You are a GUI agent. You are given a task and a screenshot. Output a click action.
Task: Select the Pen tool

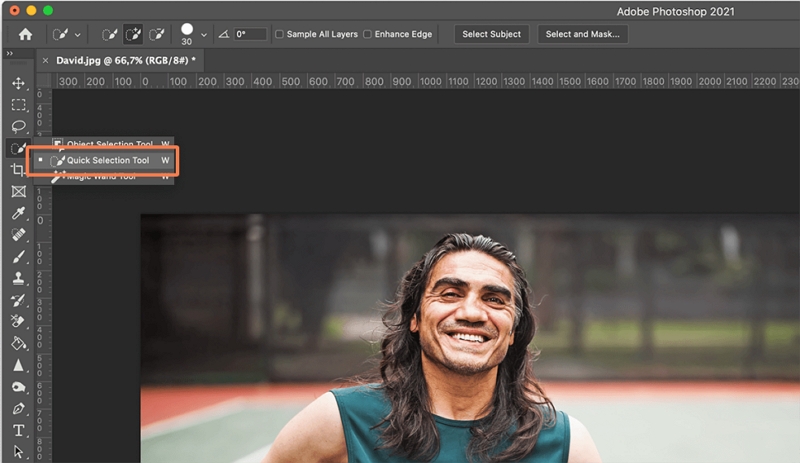[x=18, y=409]
